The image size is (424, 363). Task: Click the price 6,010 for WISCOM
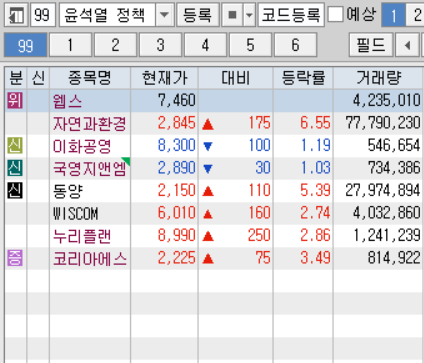click(x=177, y=213)
